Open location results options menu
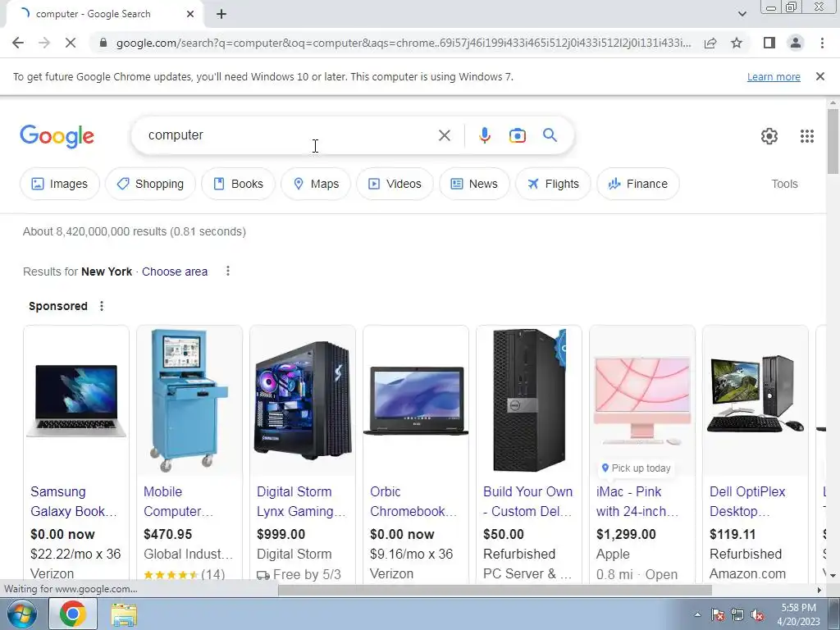This screenshot has width=840, height=630. pyautogui.click(x=228, y=271)
